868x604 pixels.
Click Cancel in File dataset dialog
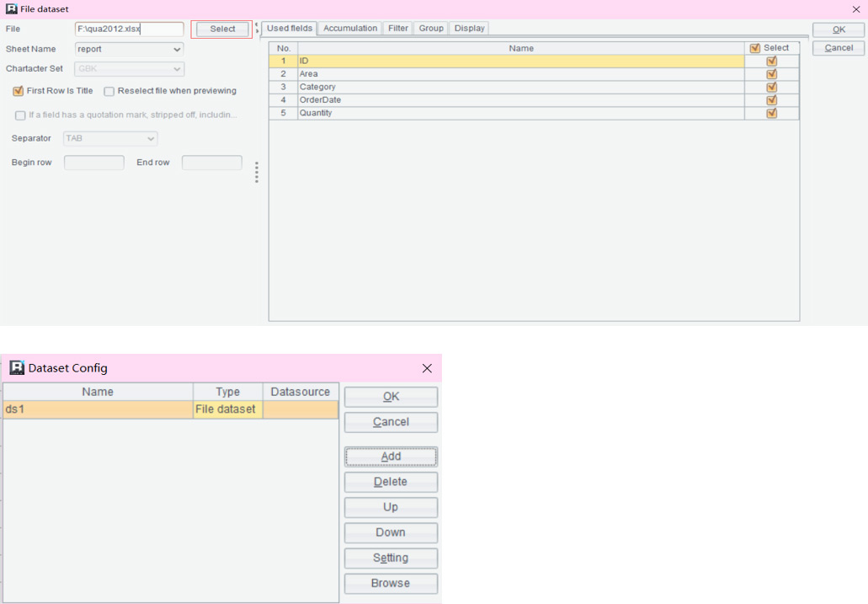tap(838, 48)
